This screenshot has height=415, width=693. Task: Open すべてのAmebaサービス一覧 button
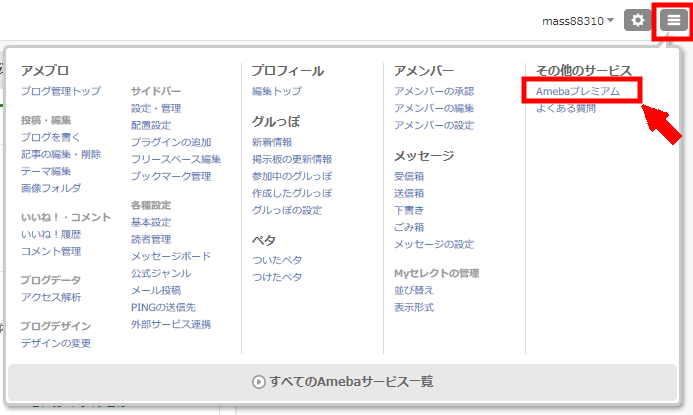(x=343, y=381)
